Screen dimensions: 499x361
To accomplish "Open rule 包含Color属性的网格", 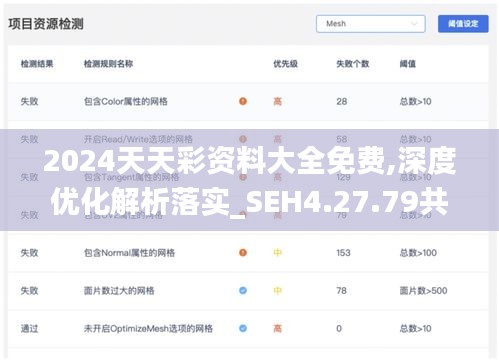I will [126, 101].
